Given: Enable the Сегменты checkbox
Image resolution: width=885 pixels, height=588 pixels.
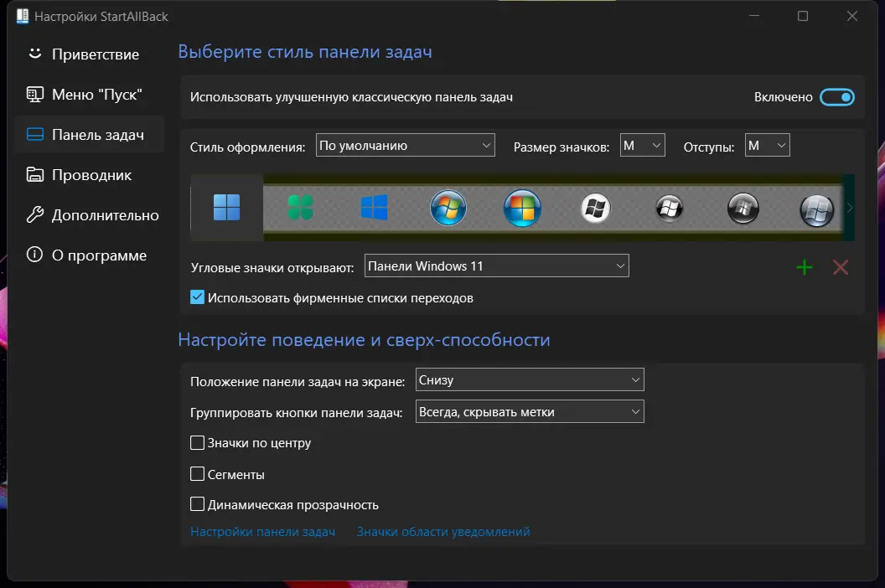Looking at the screenshot, I should click(197, 473).
